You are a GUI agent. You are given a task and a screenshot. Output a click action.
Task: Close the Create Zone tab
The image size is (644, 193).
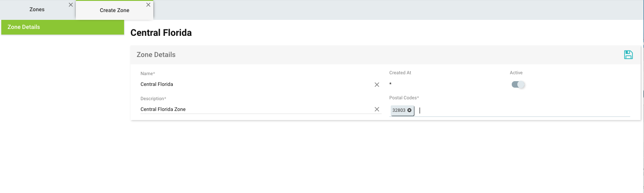coord(148,5)
